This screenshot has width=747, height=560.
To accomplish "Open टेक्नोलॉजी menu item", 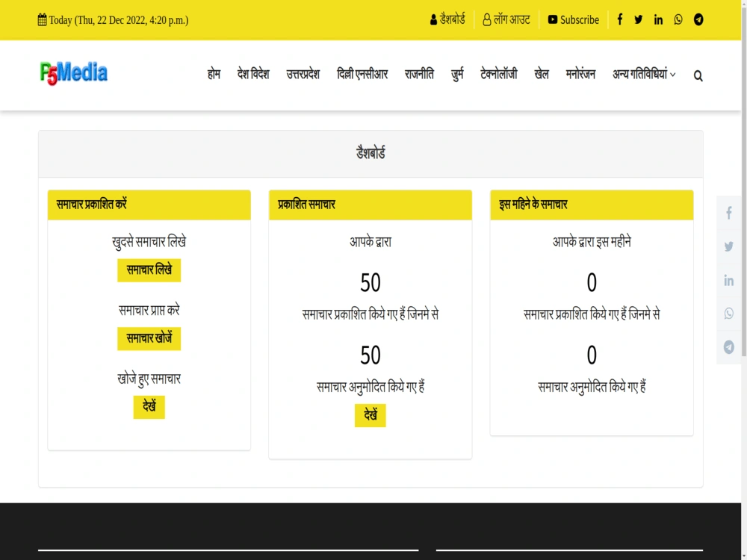I will point(499,74).
